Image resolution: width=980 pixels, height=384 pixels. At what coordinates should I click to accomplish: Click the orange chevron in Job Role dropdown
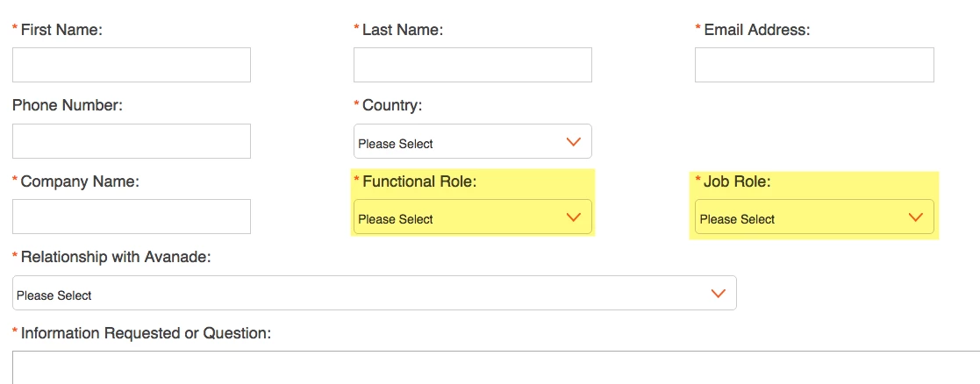(916, 217)
